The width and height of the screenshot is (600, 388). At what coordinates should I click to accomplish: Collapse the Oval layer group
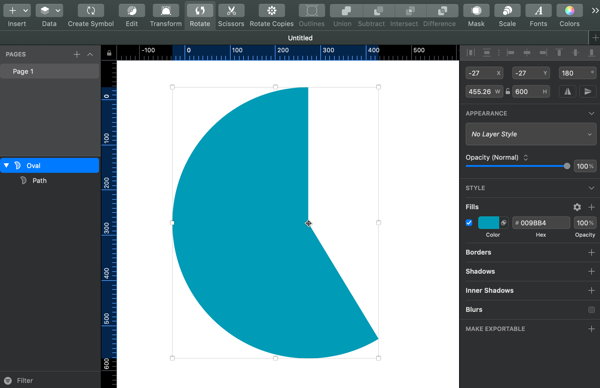pos(7,165)
